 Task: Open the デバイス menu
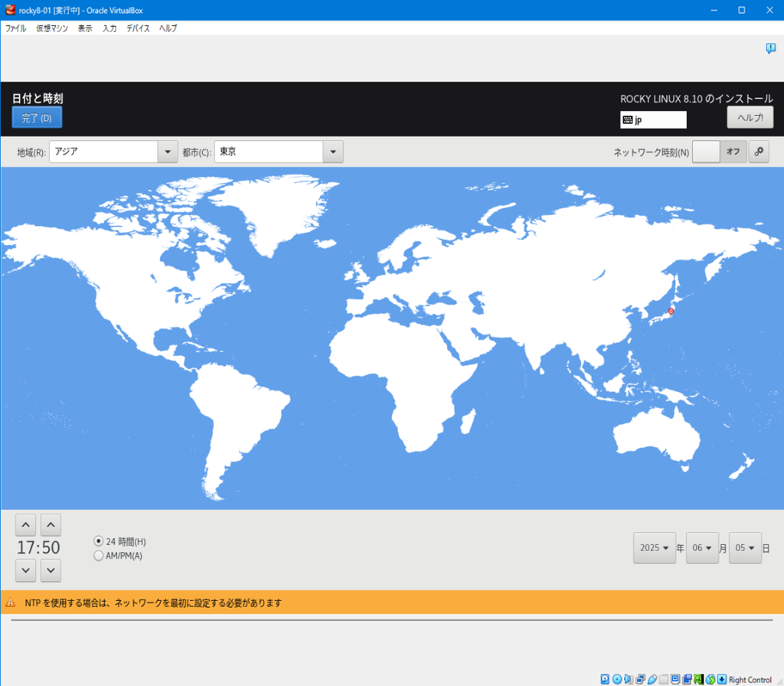138,28
